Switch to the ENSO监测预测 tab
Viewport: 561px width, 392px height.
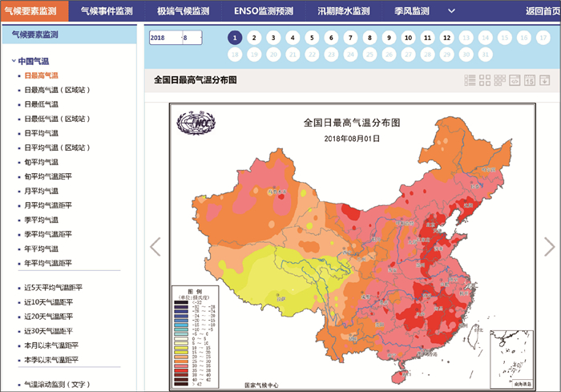coord(264,11)
